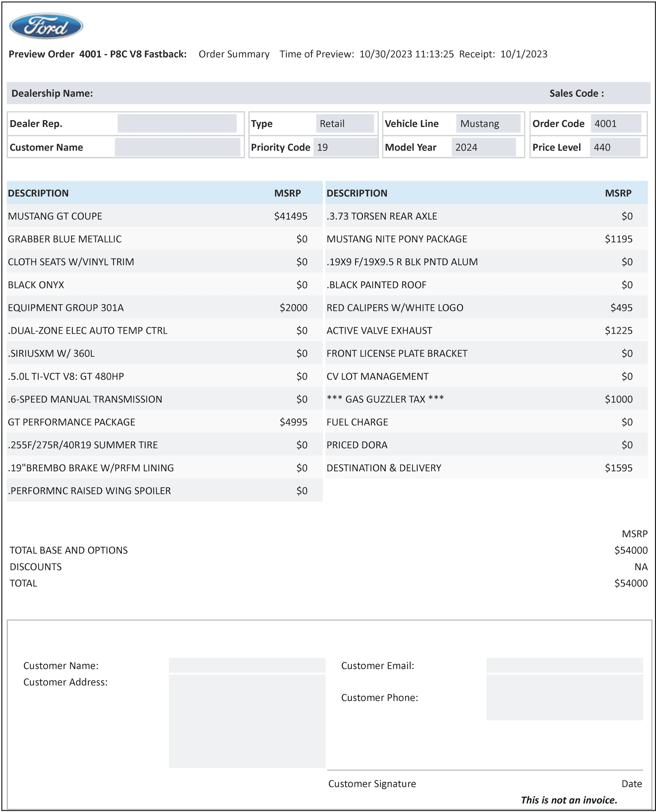Click 'This is not an invoice.' note
Image resolution: width=656 pixels, height=812 pixels.
[569, 800]
